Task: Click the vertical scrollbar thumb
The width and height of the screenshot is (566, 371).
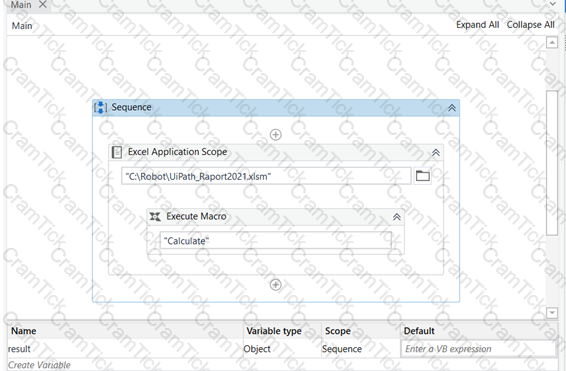Action: 552,163
